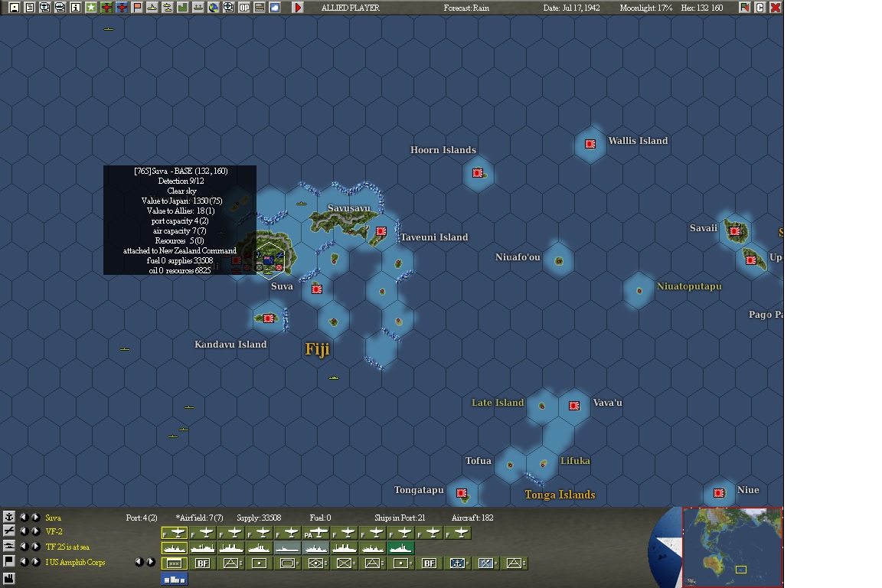This screenshot has height=588, width=882.
Task: End turn with the red arrow
Action: coord(298,8)
